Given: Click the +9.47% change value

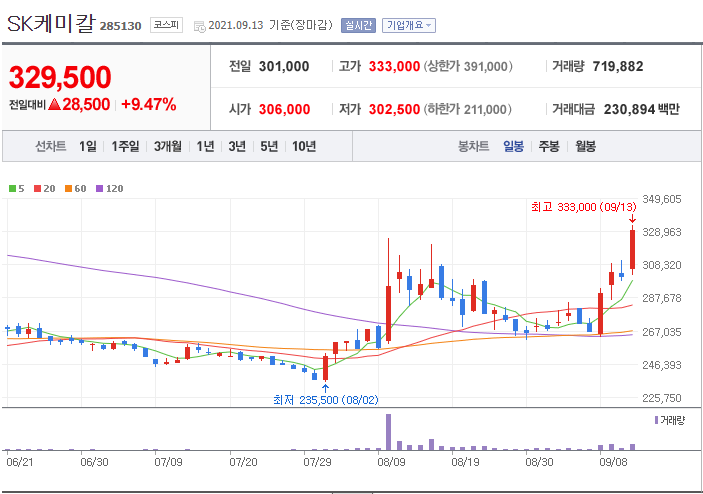Looking at the screenshot, I should pyautogui.click(x=149, y=104).
